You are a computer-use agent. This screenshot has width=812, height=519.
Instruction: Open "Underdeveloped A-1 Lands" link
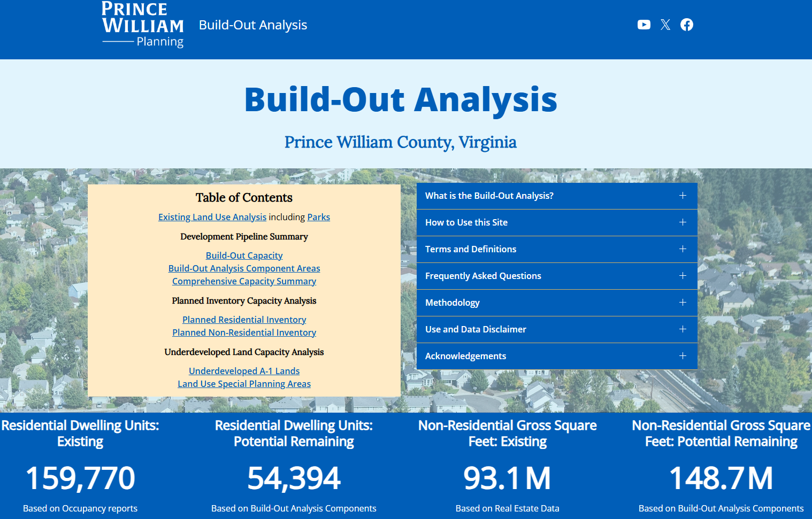tap(244, 370)
